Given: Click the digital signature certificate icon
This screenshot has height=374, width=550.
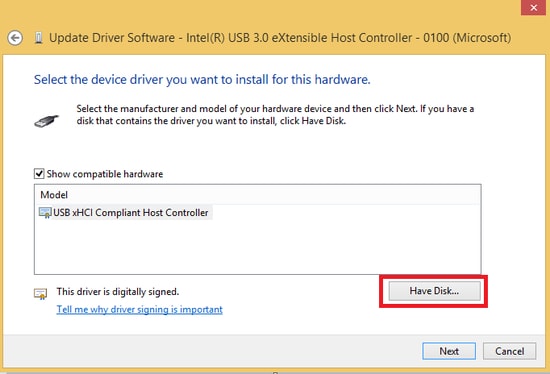Looking at the screenshot, I should pos(40,294).
